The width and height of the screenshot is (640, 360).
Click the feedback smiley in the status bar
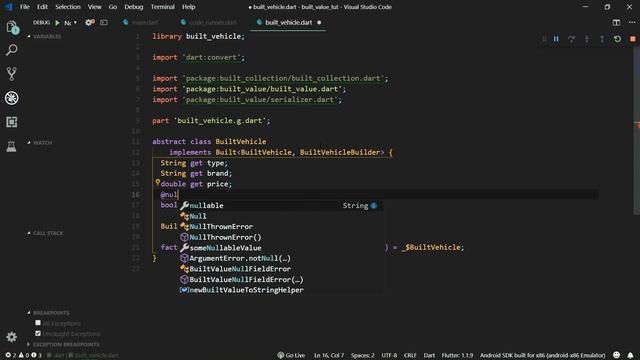click(616, 355)
